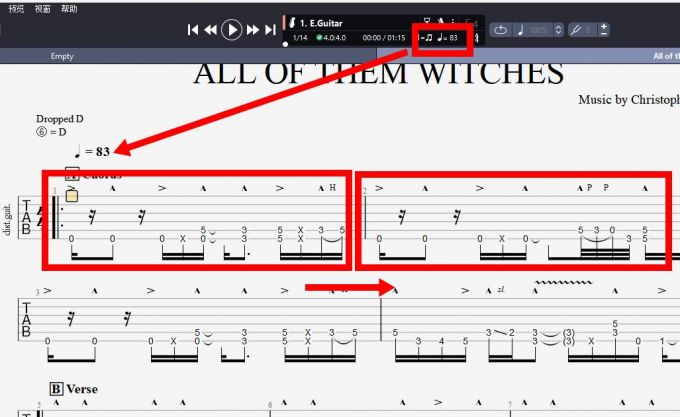The height and width of the screenshot is (417, 680).
Task: Click the quarter note = 83 tempo marking
Action: pos(92,151)
